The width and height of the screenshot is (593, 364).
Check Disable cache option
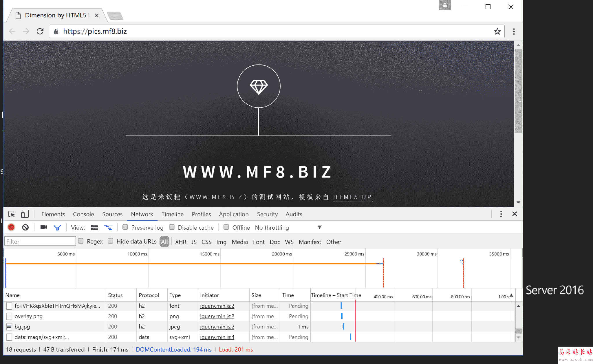(172, 227)
